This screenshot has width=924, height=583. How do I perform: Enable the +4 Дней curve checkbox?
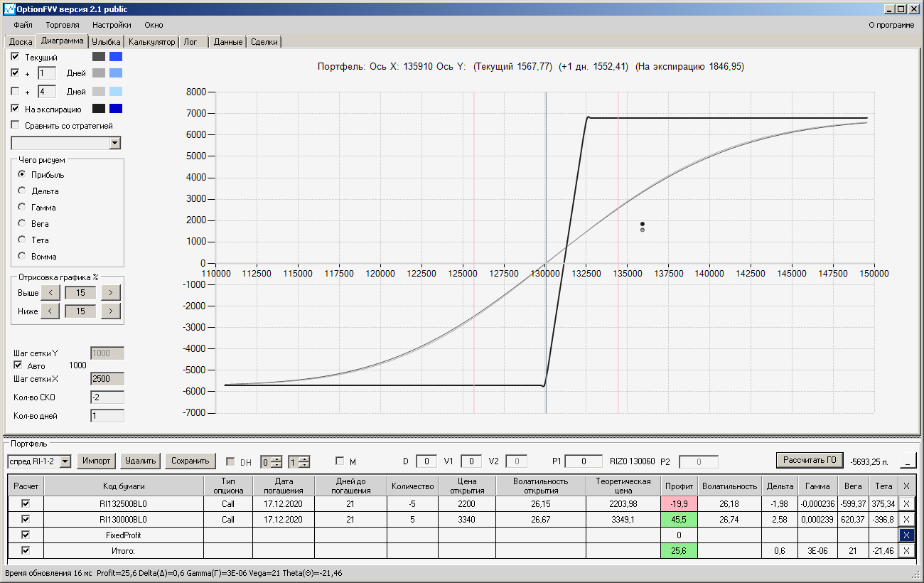[x=16, y=91]
